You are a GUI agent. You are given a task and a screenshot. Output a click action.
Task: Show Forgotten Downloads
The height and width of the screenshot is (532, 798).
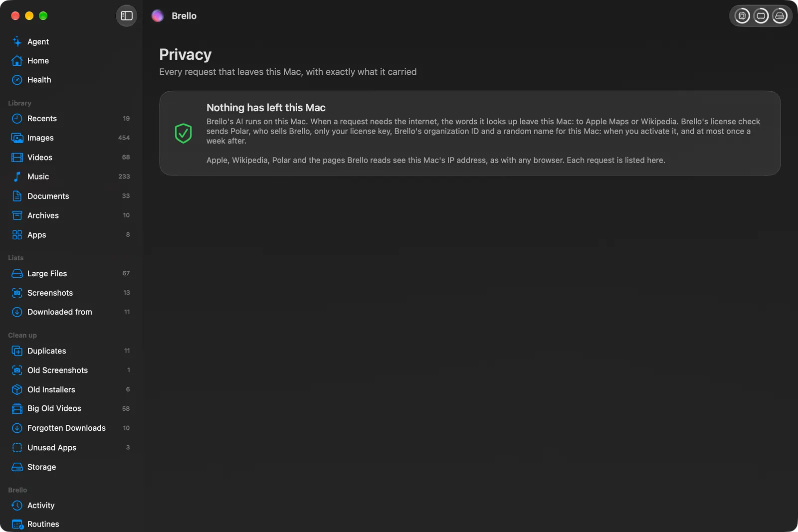tap(71, 428)
